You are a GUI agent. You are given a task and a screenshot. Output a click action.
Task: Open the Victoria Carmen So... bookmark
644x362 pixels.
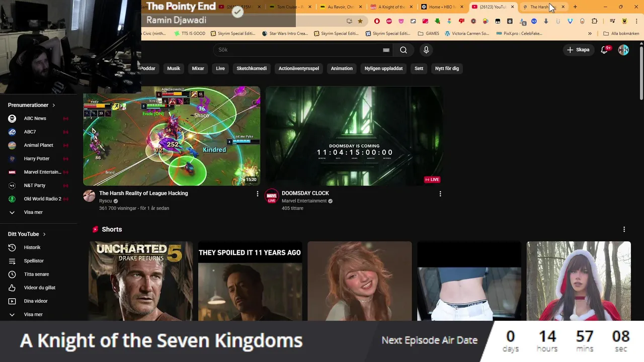[x=467, y=34]
